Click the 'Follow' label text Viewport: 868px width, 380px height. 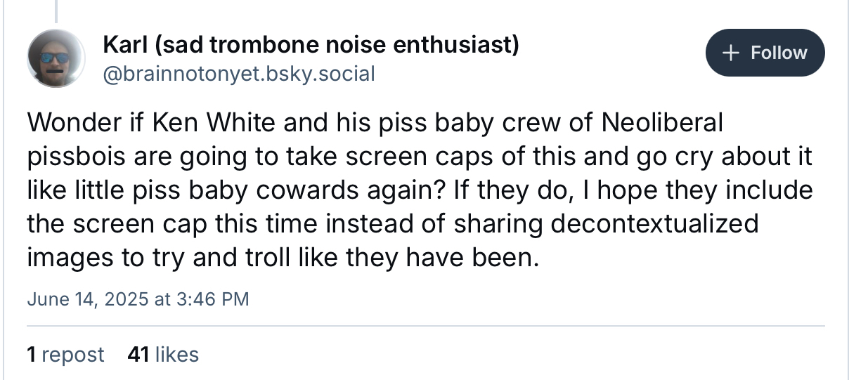[x=779, y=53]
